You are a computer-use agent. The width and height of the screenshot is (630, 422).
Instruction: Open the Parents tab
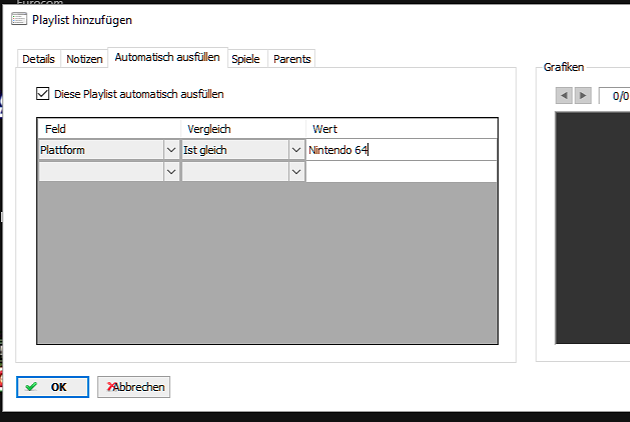tap(292, 59)
